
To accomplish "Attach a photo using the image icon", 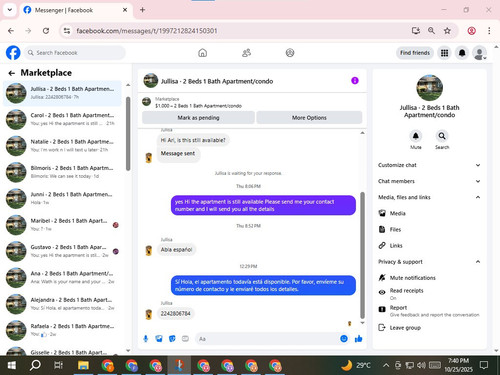I will 159,339.
